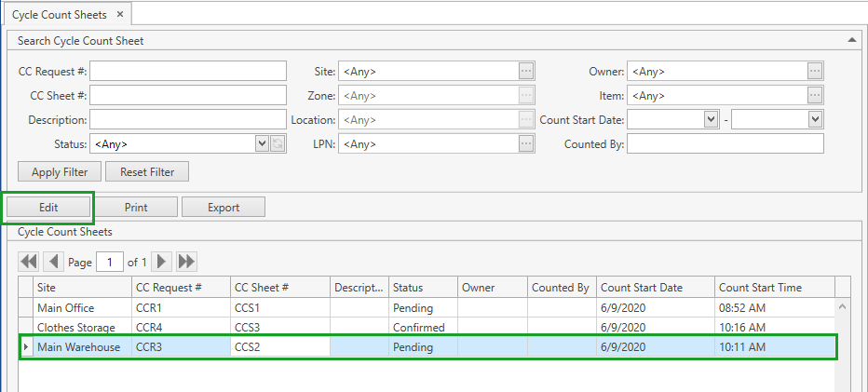
Task: Click the Edit button
Action: [x=49, y=208]
